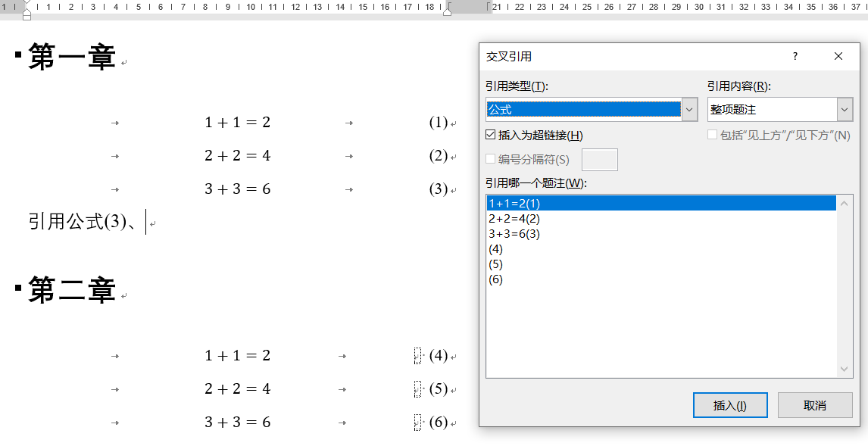Open the 引用内容 dropdown
This screenshot has width=868, height=446.
tap(844, 109)
